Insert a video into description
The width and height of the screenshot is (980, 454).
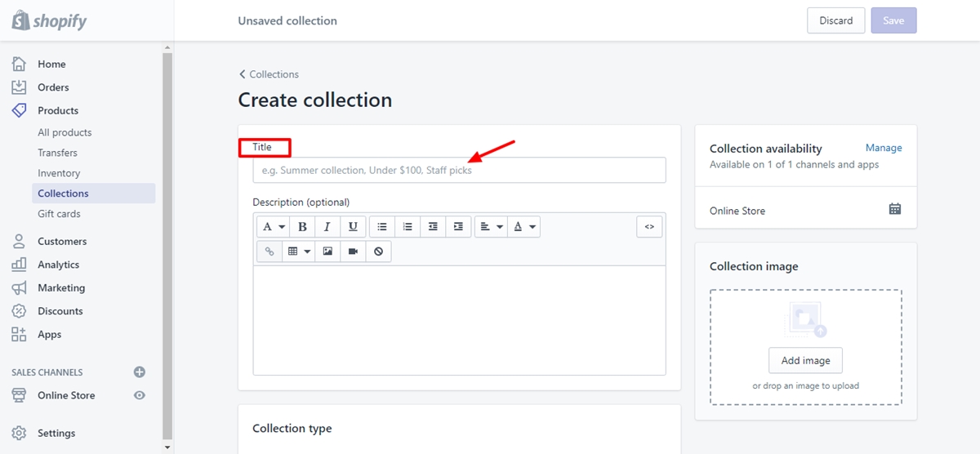tap(353, 251)
